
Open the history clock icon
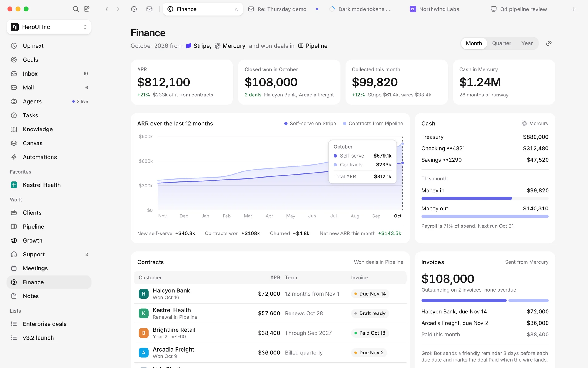pyautogui.click(x=134, y=9)
